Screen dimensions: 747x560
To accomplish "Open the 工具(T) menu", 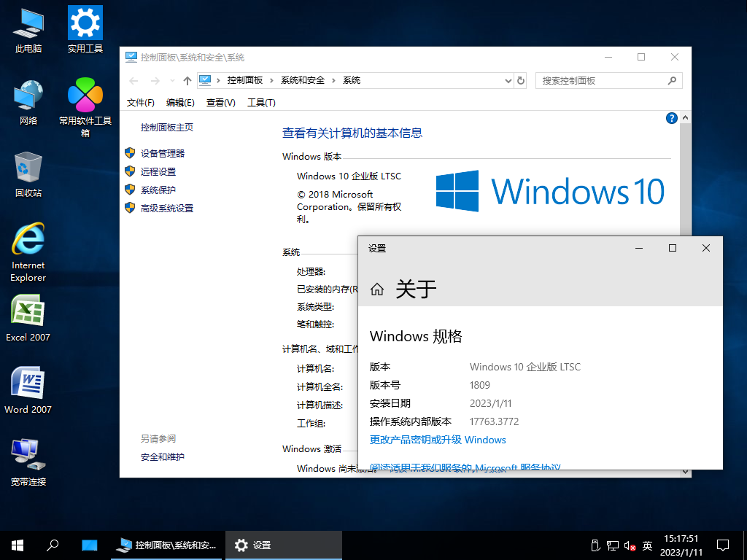I will point(261,103).
